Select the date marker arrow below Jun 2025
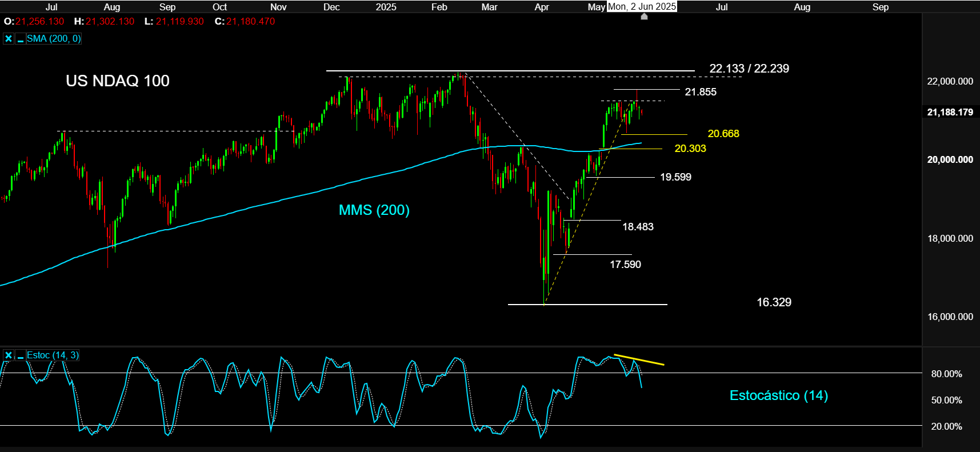This screenshot has width=980, height=452. 644,17
